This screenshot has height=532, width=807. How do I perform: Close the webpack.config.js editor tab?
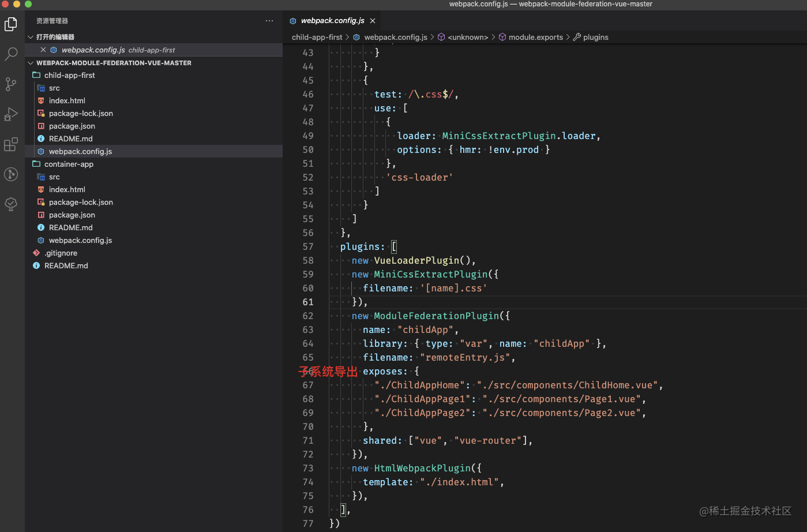tap(373, 21)
